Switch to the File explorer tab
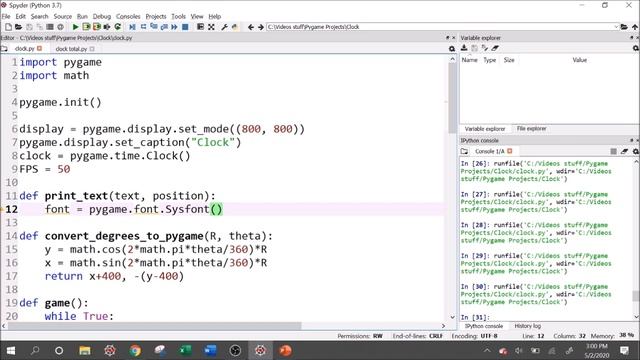640x360 pixels. (x=531, y=129)
